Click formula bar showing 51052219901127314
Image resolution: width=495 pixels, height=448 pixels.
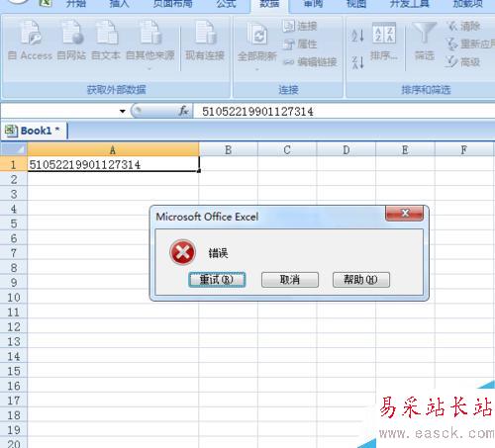tap(344, 112)
